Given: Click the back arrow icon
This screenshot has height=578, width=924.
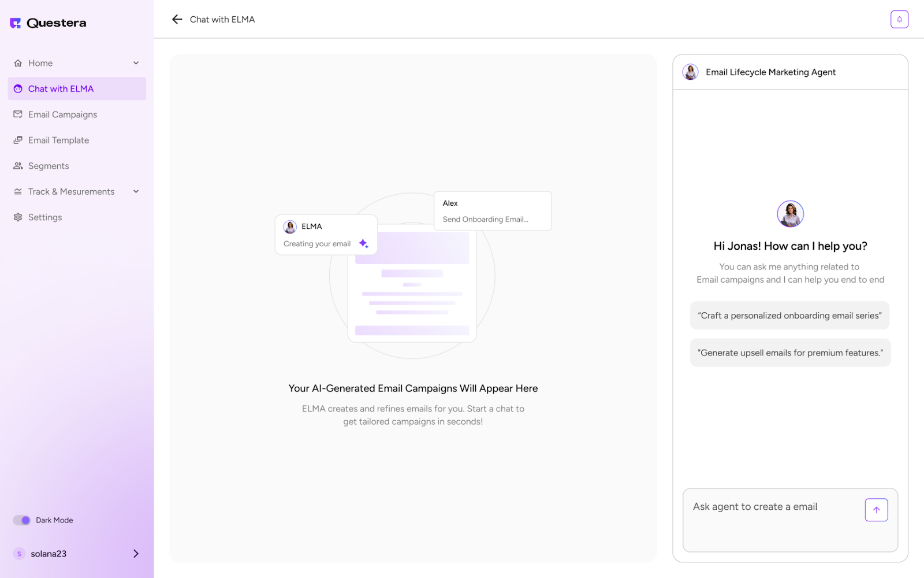Looking at the screenshot, I should tap(177, 20).
